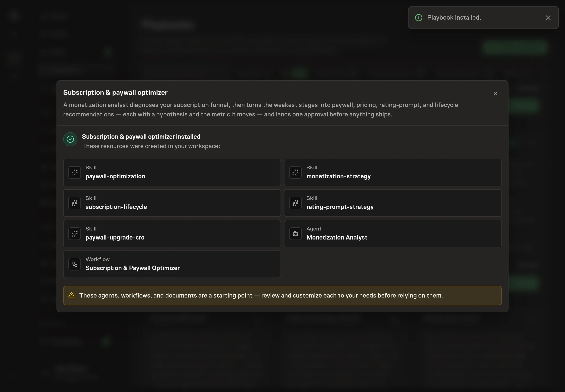Image resolution: width=565 pixels, height=392 pixels.
Task: Open the monetization-strategy skill card
Action: point(393,172)
